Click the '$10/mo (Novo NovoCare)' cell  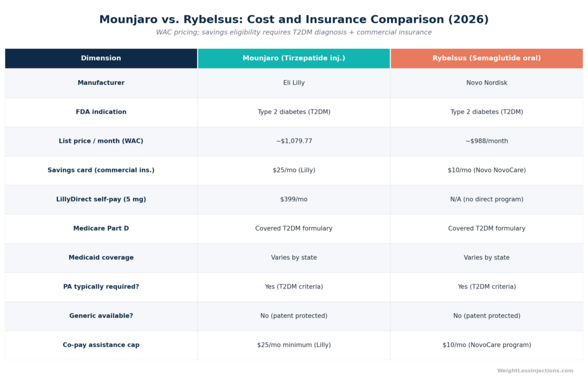487,170
